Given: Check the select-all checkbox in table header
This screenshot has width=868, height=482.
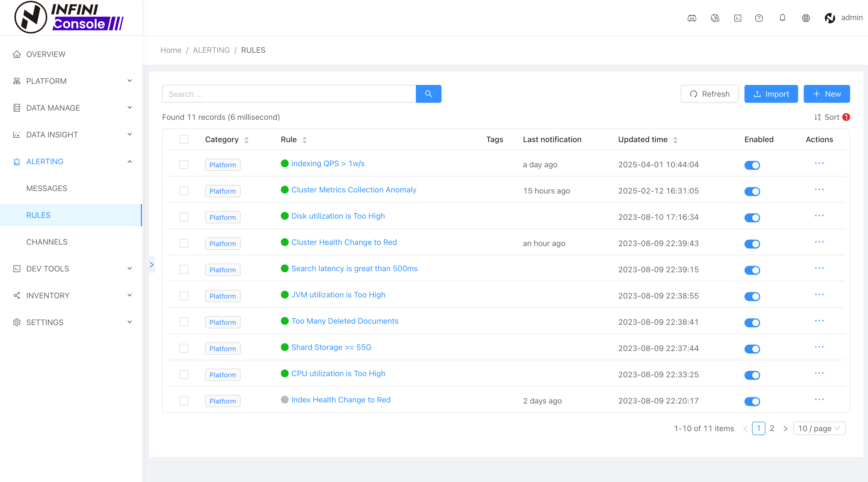Looking at the screenshot, I should [x=184, y=139].
